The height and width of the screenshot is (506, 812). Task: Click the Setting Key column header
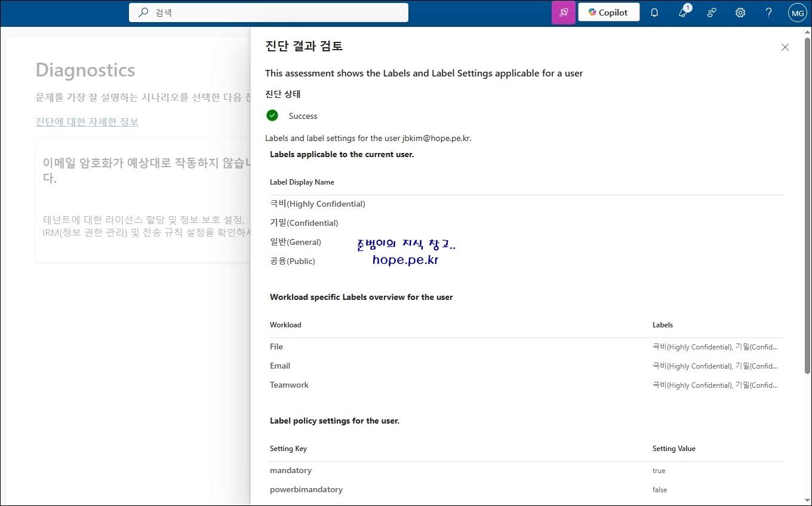tap(288, 449)
